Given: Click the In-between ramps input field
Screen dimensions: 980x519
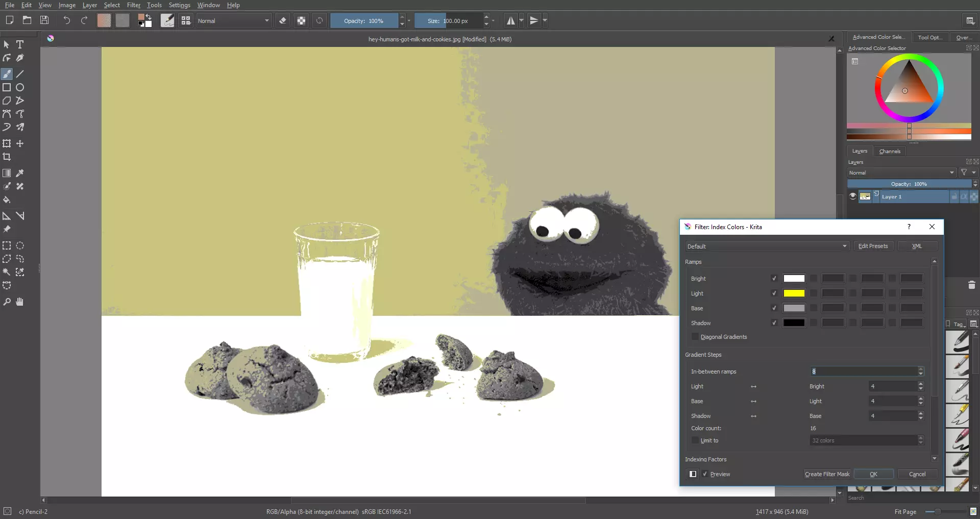Looking at the screenshot, I should coord(863,372).
